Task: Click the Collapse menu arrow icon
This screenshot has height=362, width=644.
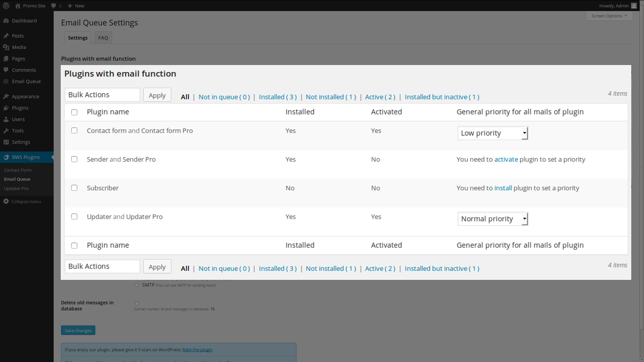Action: click(6, 201)
